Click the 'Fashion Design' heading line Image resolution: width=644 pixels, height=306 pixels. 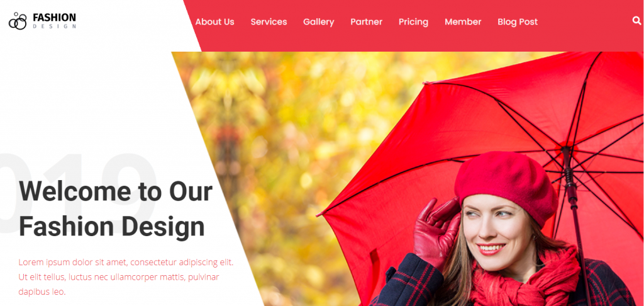[x=112, y=227]
